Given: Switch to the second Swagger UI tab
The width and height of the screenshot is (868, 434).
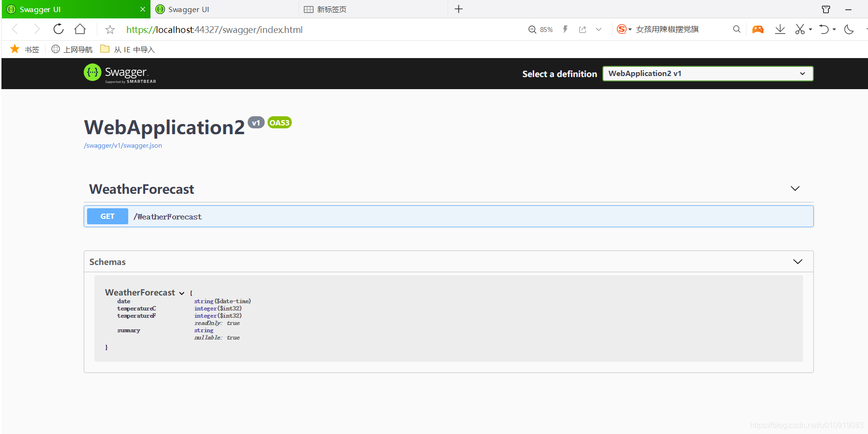Looking at the screenshot, I should click(x=224, y=9).
